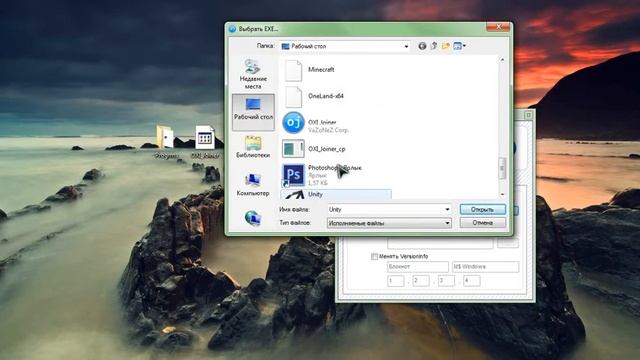Go up one folder level
The width and height of the screenshot is (640, 360).
[x=434, y=46]
